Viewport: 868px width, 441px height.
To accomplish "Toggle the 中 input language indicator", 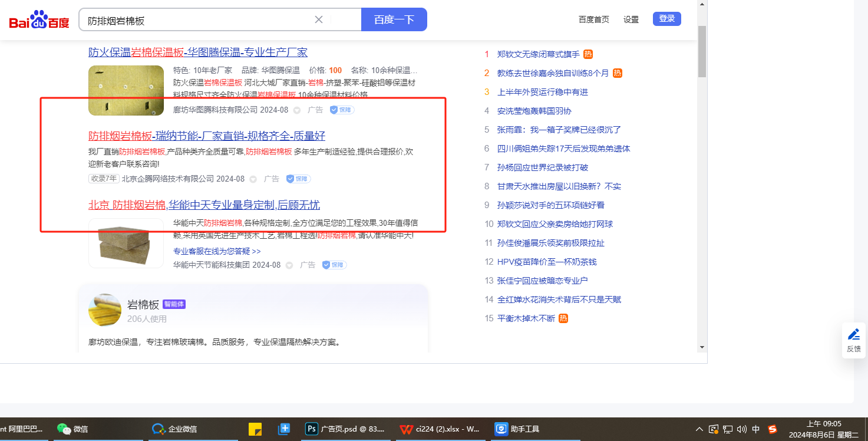I will [756, 429].
